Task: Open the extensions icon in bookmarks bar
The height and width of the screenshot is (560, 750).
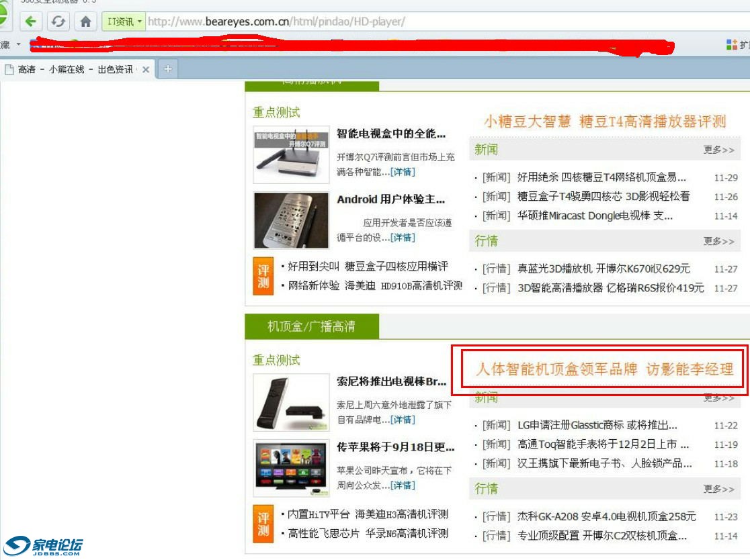Action: [732, 44]
